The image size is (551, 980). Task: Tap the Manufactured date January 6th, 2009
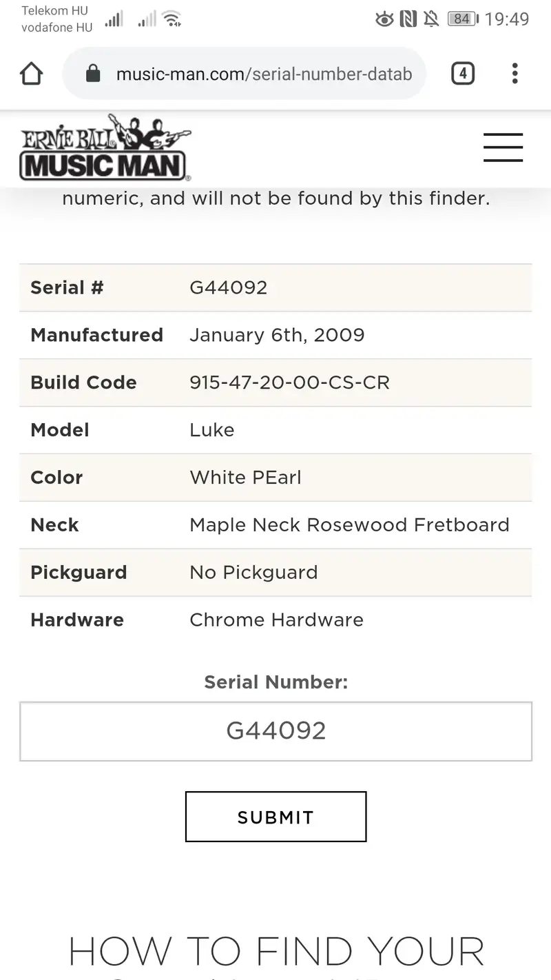pos(277,335)
